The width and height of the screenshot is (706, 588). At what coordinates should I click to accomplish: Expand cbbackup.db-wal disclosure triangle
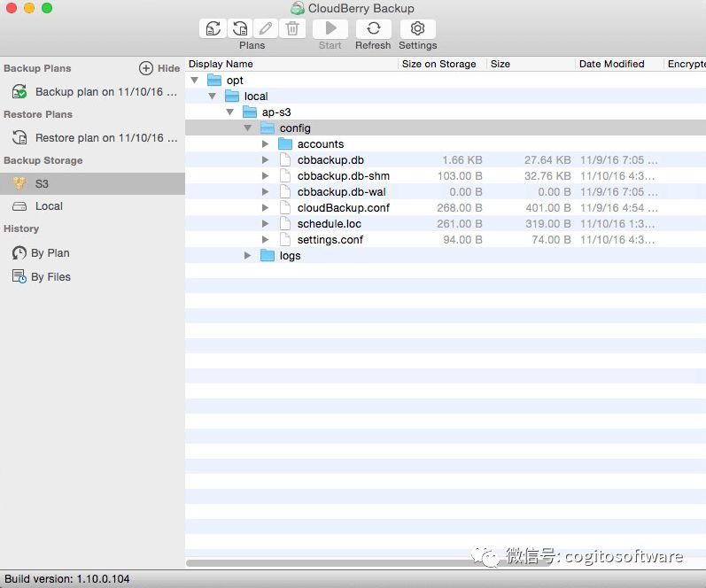click(x=265, y=192)
